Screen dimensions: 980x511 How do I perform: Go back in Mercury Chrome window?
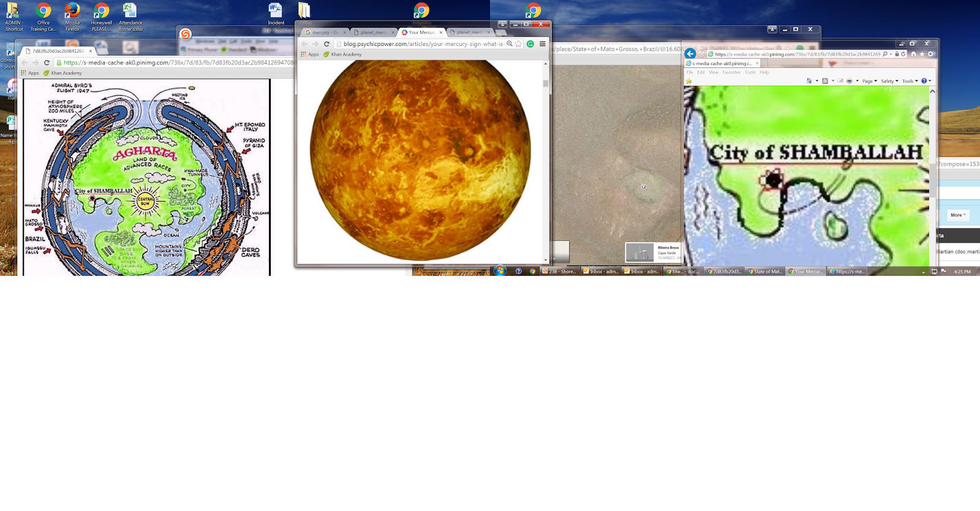[304, 44]
